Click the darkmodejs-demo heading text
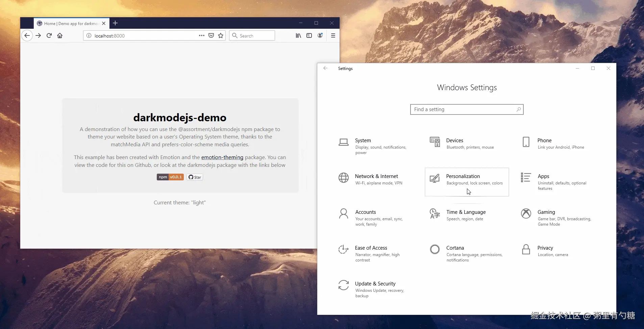Screen dimensions: 644x329 180,118
